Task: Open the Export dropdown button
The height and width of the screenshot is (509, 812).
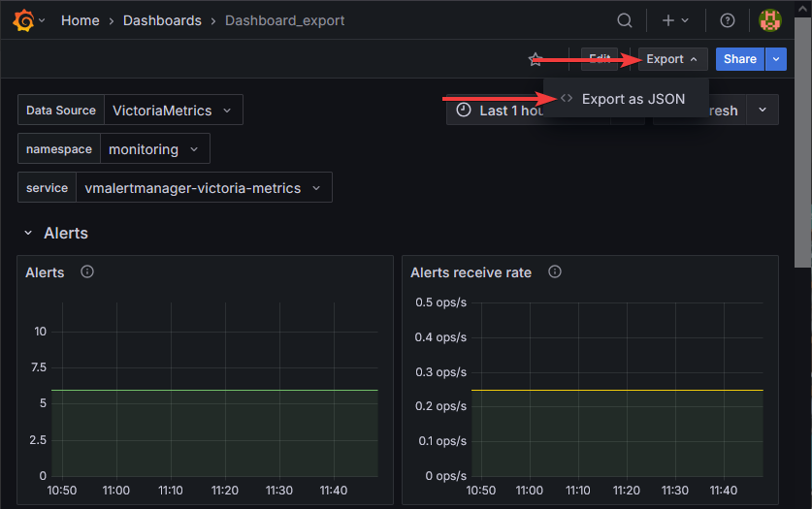Action: tap(672, 59)
